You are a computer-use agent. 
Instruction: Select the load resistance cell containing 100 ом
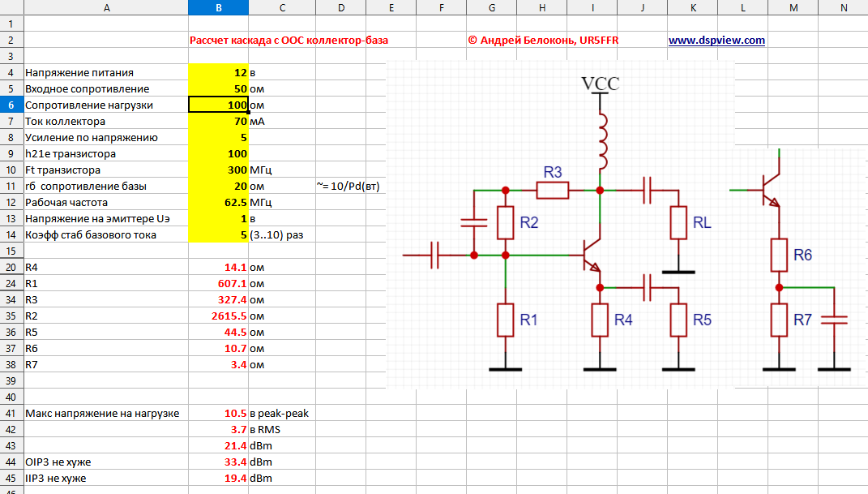click(218, 105)
